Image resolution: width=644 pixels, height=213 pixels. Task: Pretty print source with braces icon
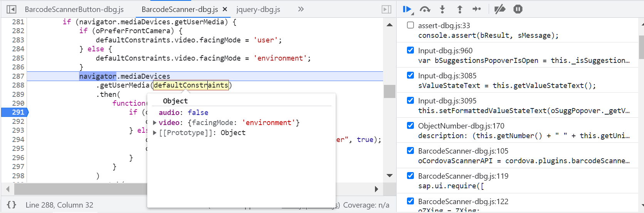(x=12, y=205)
